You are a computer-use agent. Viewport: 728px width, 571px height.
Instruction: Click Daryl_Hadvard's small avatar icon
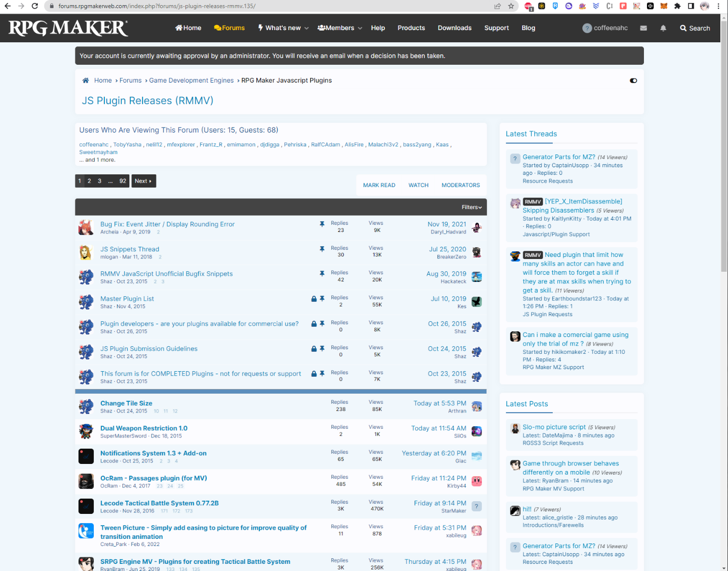476,227
